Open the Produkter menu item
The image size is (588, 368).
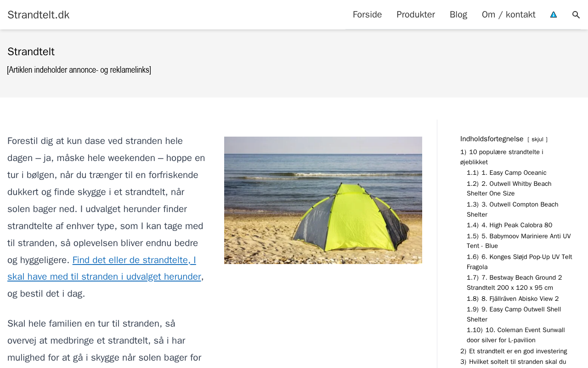pyautogui.click(x=415, y=15)
